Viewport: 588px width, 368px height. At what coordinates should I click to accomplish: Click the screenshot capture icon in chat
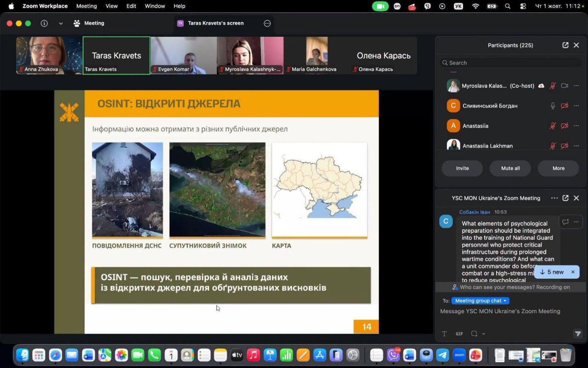pos(474,334)
